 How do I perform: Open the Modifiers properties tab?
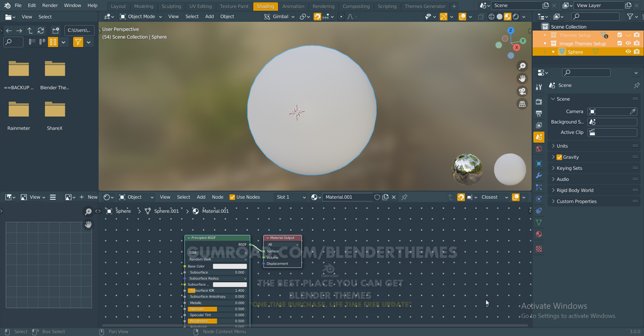tap(539, 176)
